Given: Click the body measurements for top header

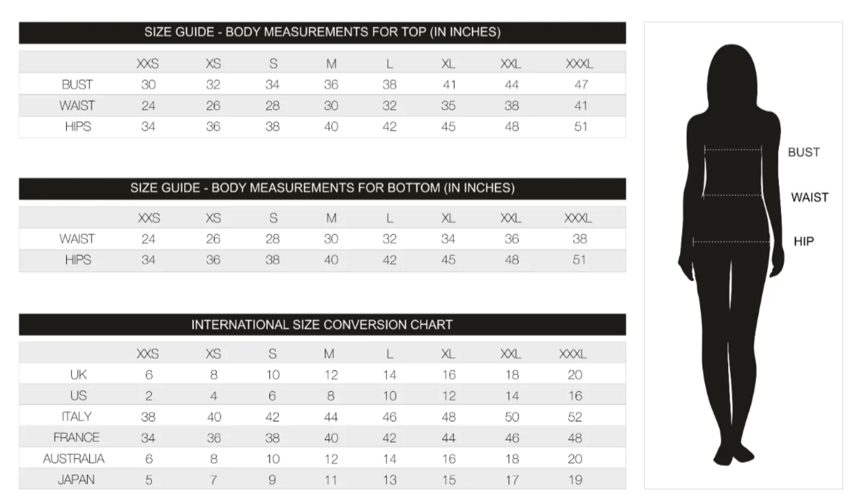Looking at the screenshot, I should pos(322,32).
